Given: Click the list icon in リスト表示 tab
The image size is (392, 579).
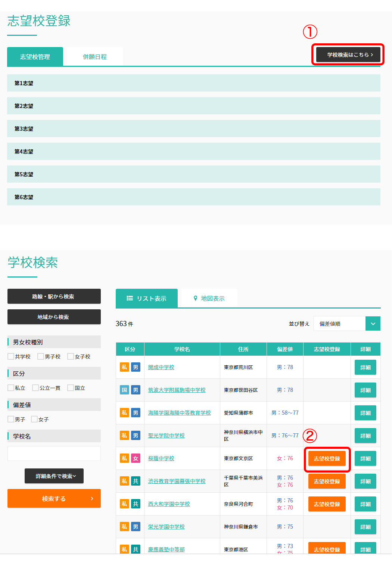Looking at the screenshot, I should pos(130,298).
